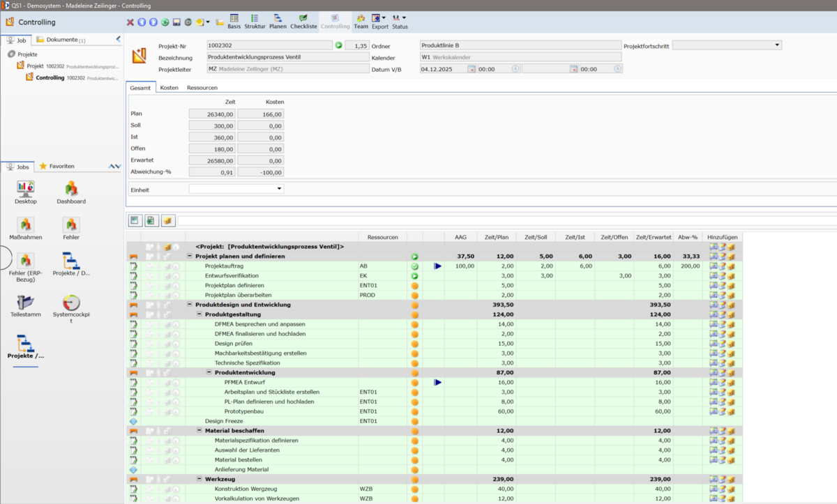Click the Prototypenbau row name
Screen dimensions: 837x504
click(244, 411)
